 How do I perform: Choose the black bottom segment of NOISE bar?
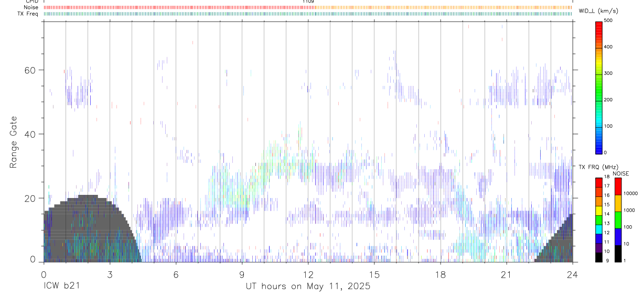(x=618, y=254)
